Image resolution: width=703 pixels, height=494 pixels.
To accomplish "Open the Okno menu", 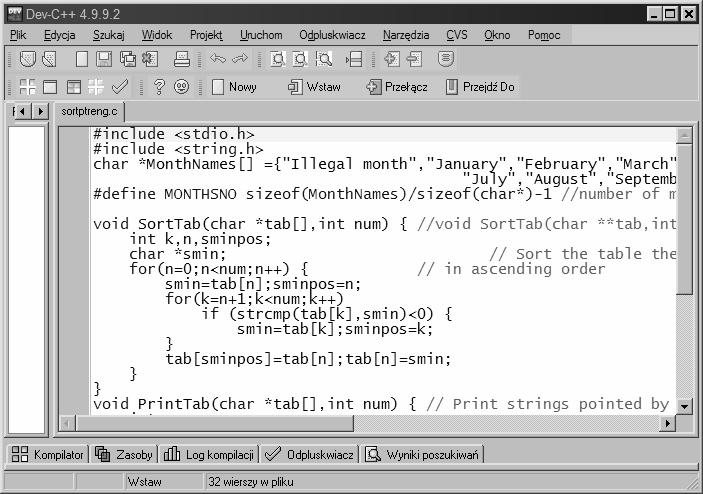I will [497, 35].
